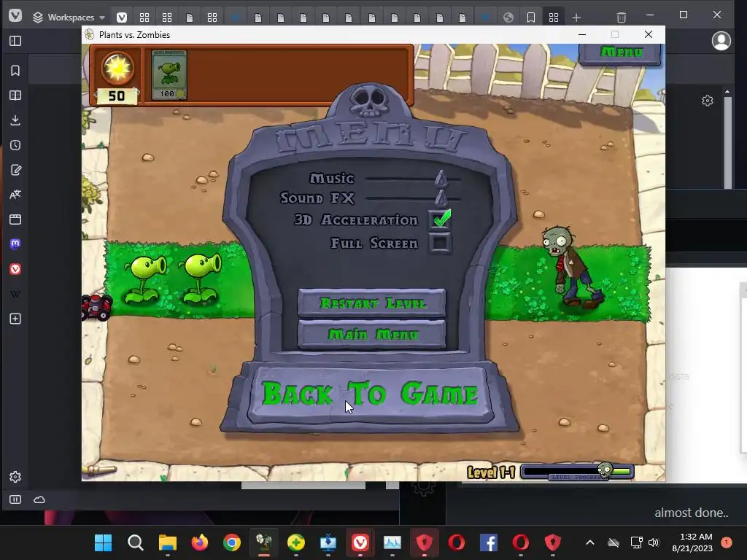Disable the 3D Acceleration checkbox
Screen dimensions: 747x560
click(440, 219)
